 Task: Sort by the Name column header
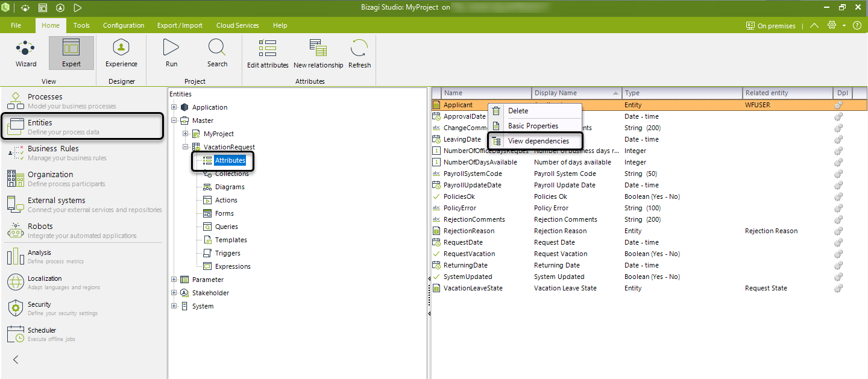coord(486,93)
